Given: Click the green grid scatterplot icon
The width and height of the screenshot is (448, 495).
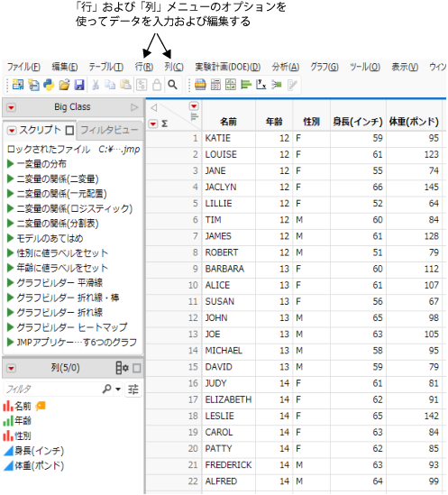Looking at the screenshot, I should pyautogui.click(x=231, y=85).
